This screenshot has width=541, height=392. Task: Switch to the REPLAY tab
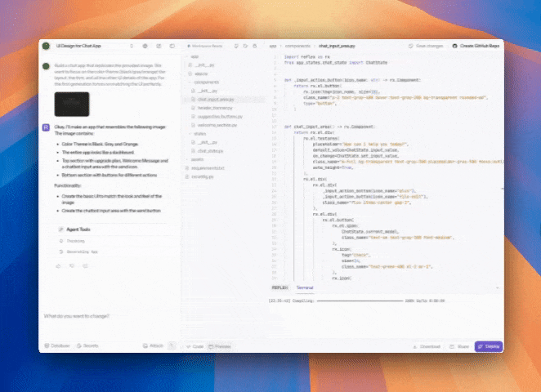tap(279, 287)
